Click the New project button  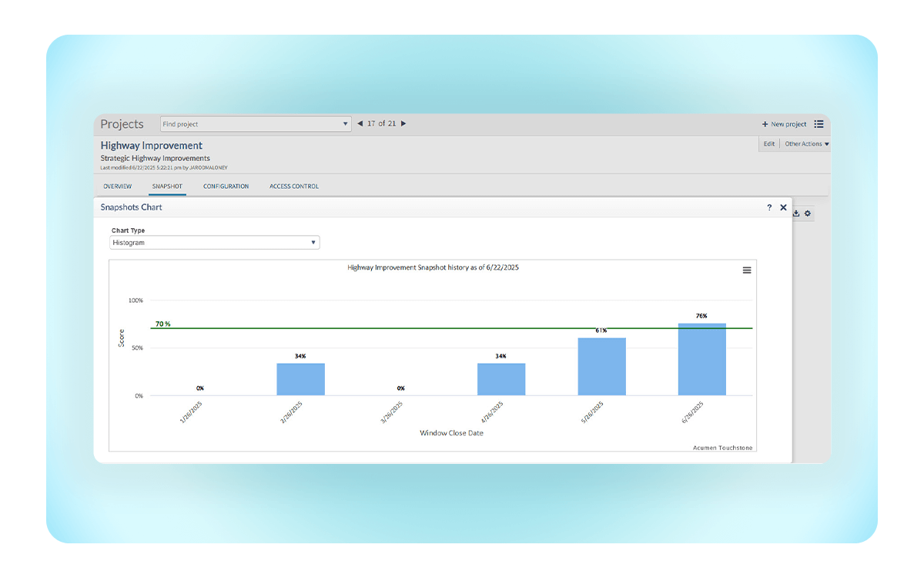click(784, 124)
